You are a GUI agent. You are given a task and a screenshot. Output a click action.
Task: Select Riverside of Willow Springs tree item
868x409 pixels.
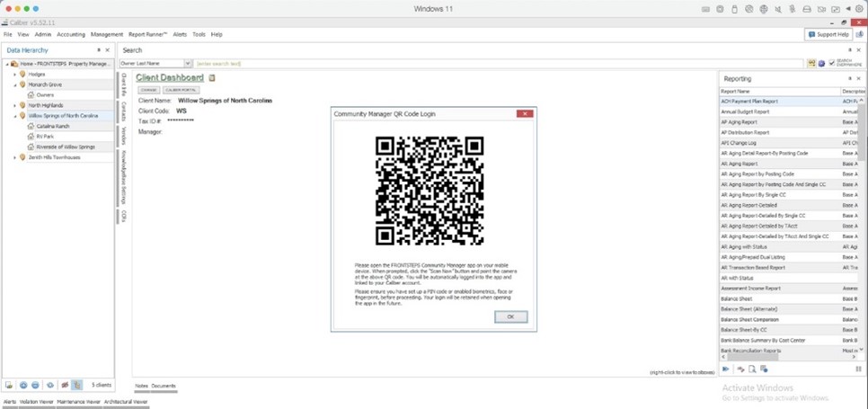pyautogui.click(x=66, y=147)
